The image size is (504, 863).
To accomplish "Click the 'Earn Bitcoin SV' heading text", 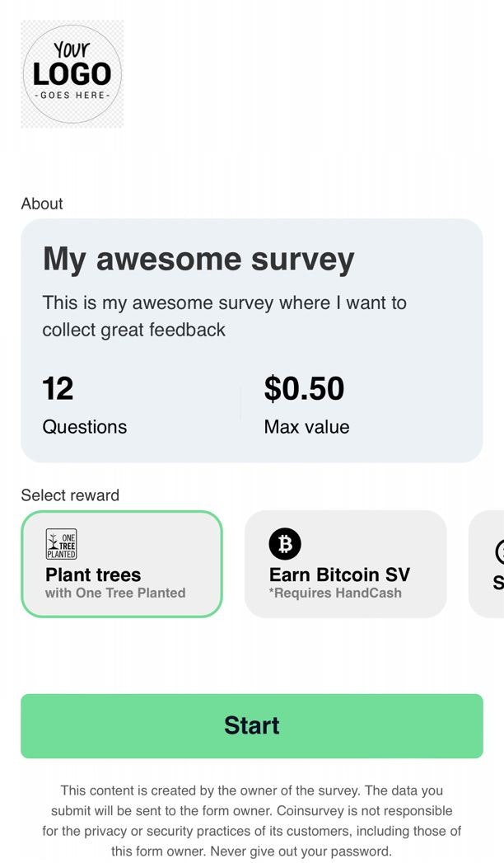I will 339,575.
